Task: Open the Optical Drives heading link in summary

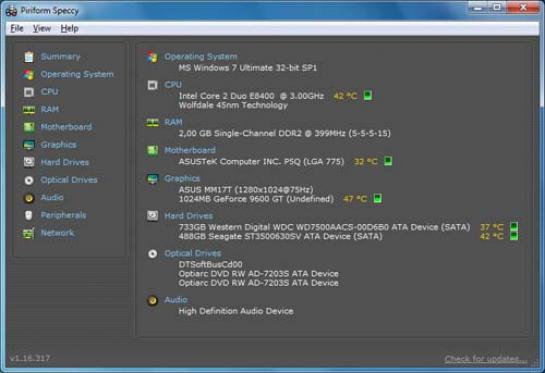Action: coord(193,253)
